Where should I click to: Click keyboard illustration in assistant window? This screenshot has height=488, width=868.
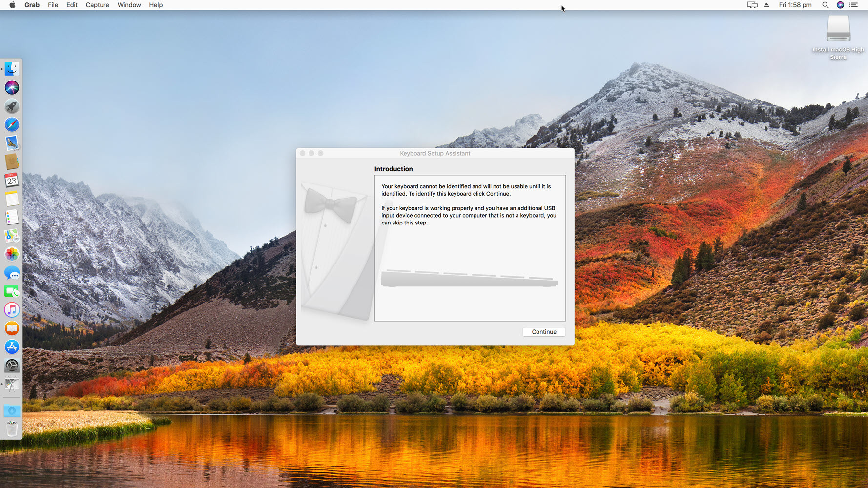tap(469, 278)
